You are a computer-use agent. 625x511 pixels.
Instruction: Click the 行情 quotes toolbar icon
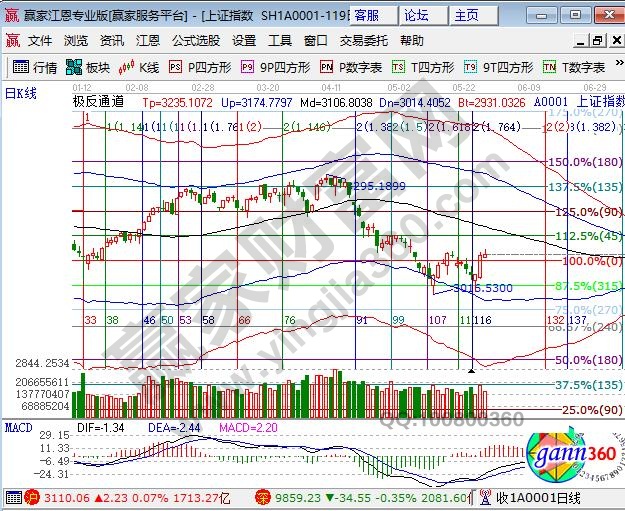(x=34, y=67)
